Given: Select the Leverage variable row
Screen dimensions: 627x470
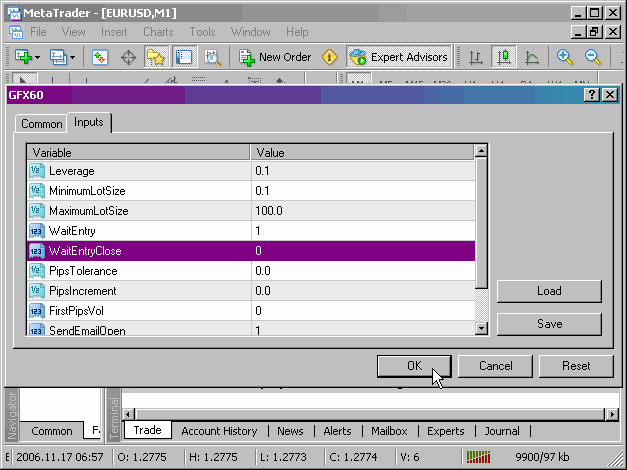Looking at the screenshot, I should (x=251, y=171).
